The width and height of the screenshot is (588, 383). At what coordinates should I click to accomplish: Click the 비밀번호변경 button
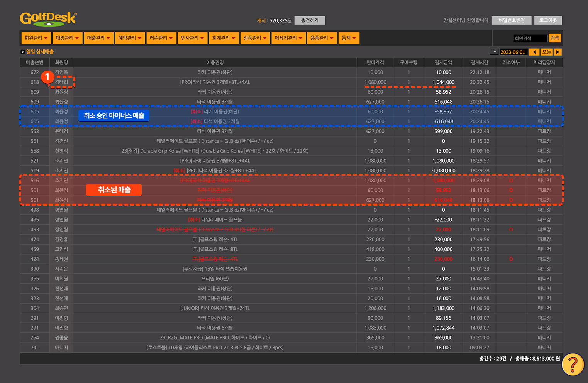point(512,20)
